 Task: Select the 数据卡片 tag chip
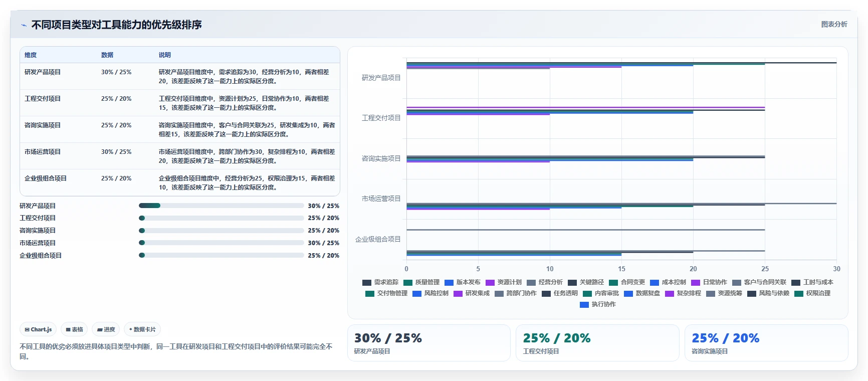pyautogui.click(x=142, y=329)
